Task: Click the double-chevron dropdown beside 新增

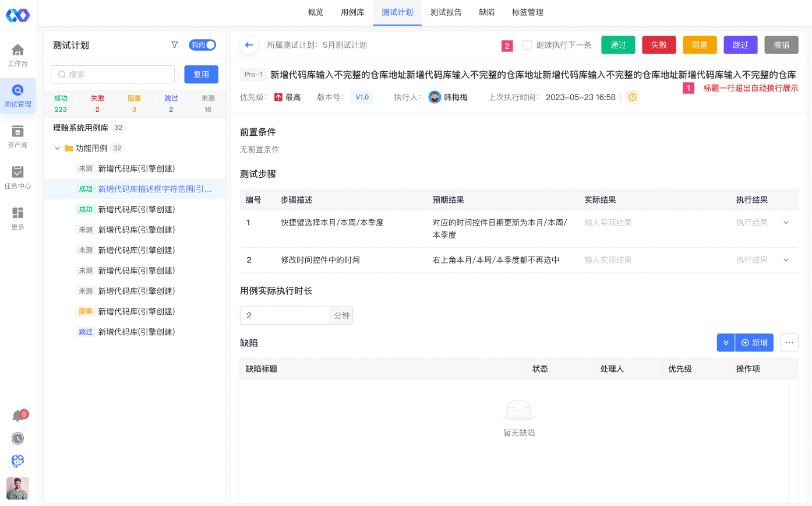Action: 726,343
